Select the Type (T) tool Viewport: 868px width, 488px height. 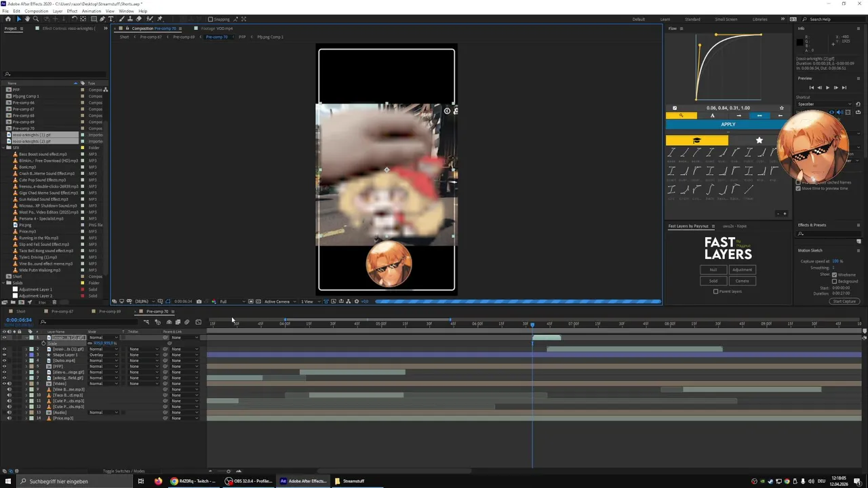coord(111,19)
